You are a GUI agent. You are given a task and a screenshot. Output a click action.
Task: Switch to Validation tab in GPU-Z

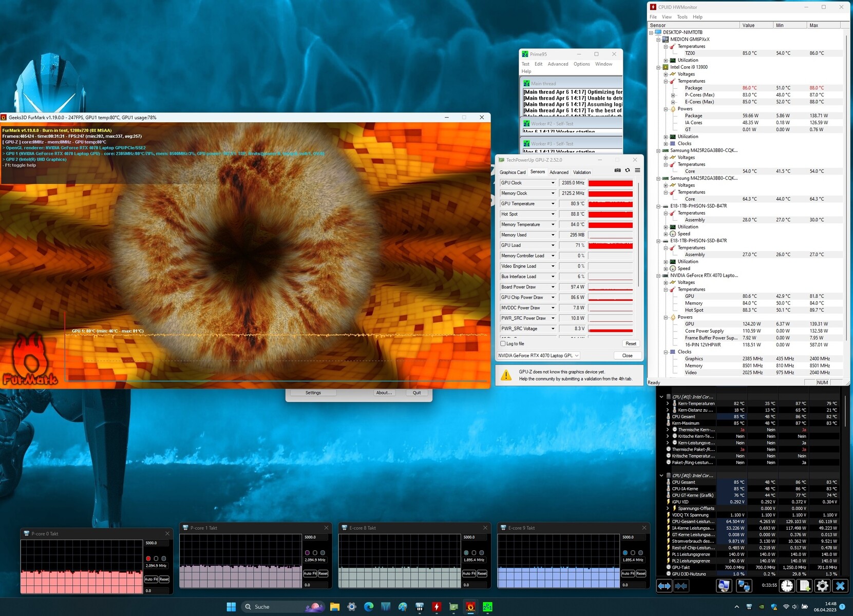tap(582, 172)
